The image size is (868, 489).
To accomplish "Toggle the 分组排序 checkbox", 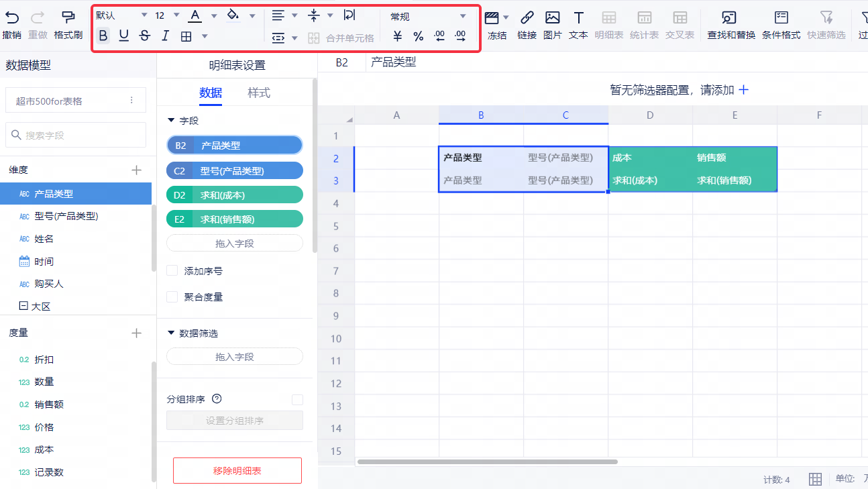I will pos(297,400).
